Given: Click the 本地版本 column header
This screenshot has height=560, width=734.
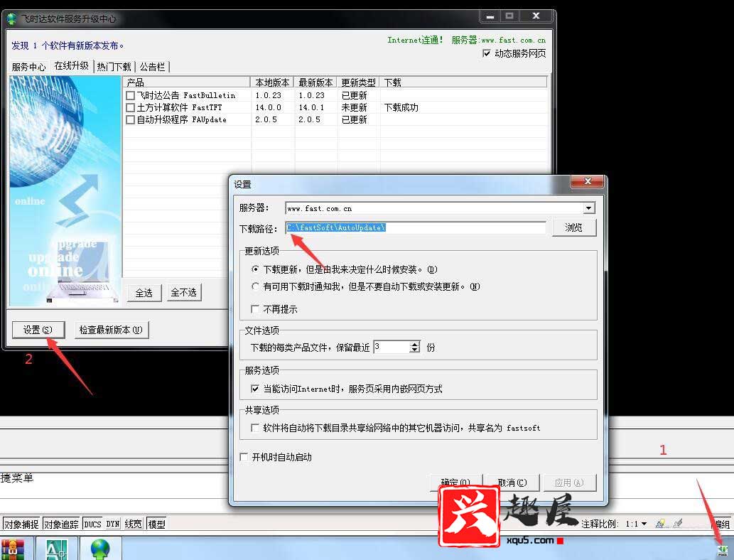Looking at the screenshot, I should point(272,82).
